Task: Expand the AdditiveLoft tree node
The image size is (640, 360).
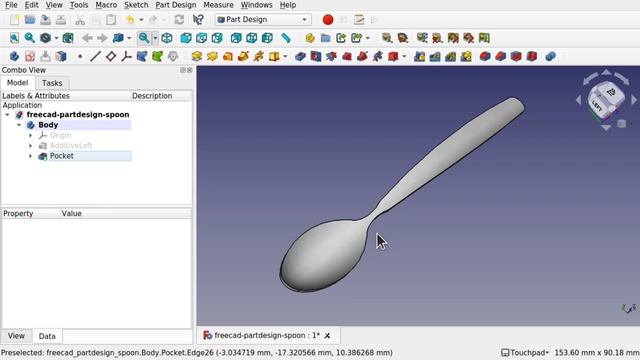Action: pyautogui.click(x=30, y=146)
